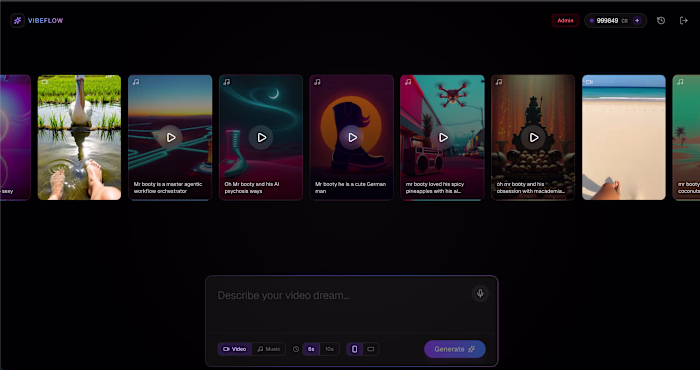The image size is (700, 370).
Task: Add credits with the sparkle plus icon
Action: point(637,21)
